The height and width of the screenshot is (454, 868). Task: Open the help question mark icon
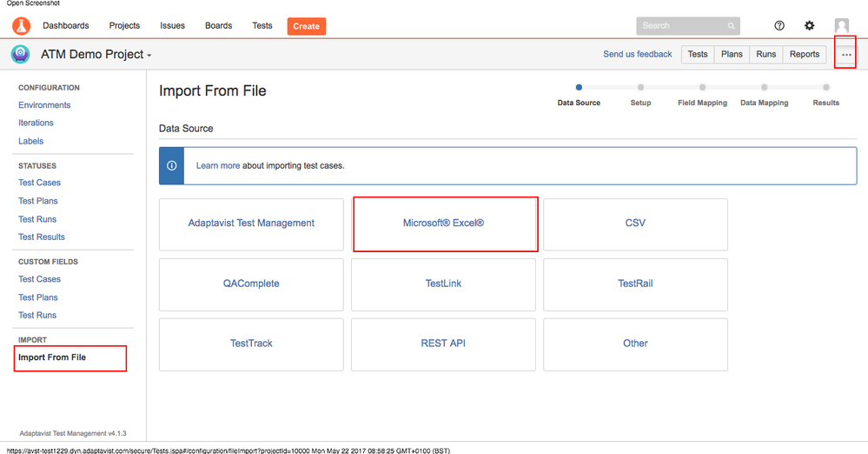[x=779, y=25]
